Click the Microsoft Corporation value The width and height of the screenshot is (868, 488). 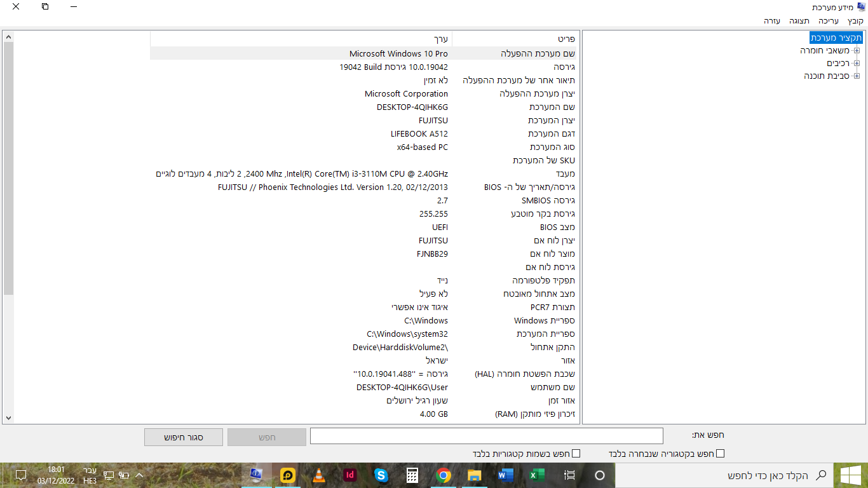point(407,93)
